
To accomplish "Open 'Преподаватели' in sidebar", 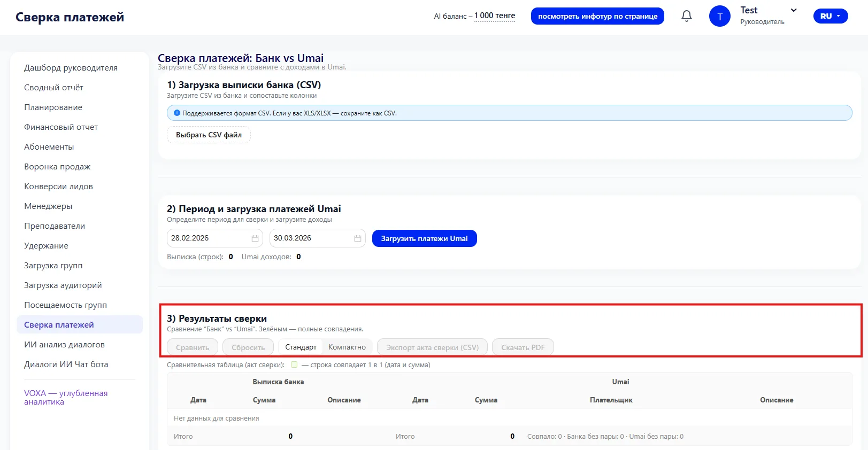I will point(55,226).
